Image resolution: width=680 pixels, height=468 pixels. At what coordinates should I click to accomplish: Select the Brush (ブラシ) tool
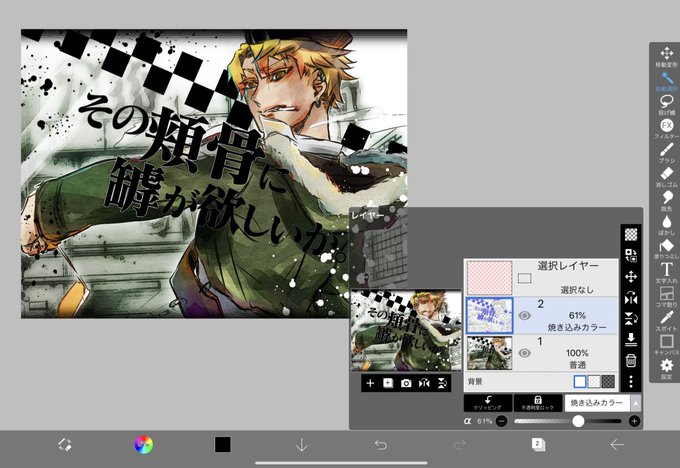pyautogui.click(x=666, y=153)
